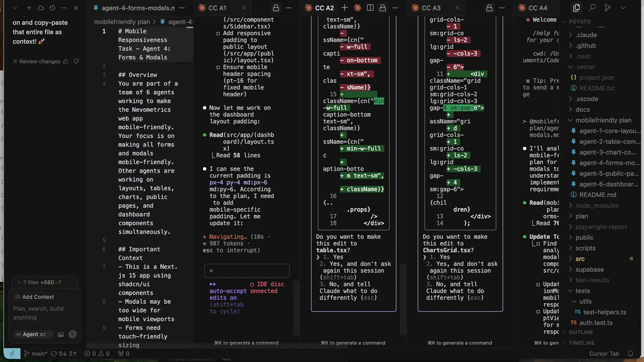Switch to the CC A4 tab
Screen dimensions: 644x362
click(537, 8)
